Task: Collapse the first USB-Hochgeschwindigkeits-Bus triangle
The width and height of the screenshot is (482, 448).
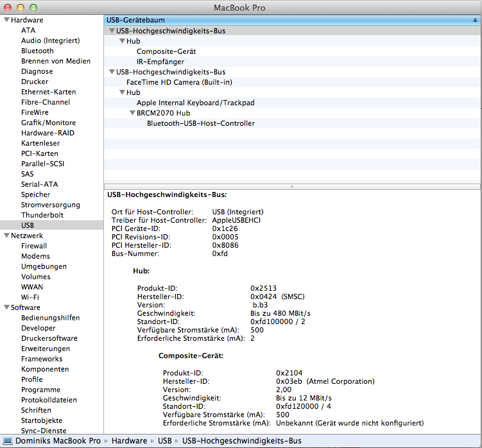Action: 112,31
